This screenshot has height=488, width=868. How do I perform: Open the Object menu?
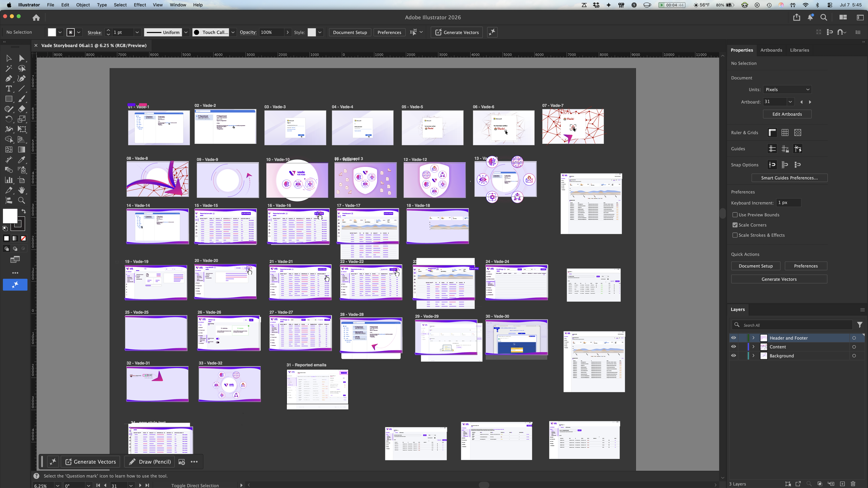83,5
